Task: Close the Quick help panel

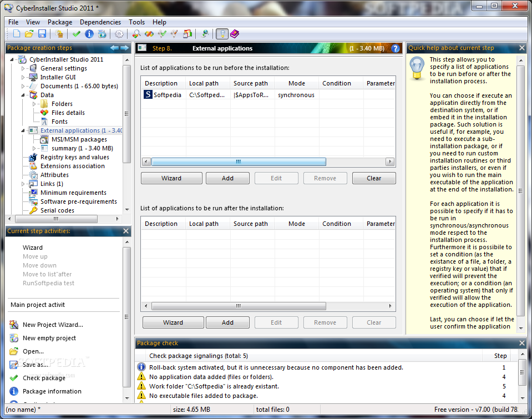Action: 522,48
